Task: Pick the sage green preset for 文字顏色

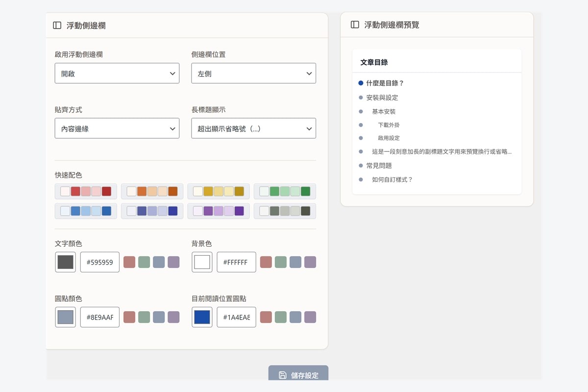Action: 144,262
